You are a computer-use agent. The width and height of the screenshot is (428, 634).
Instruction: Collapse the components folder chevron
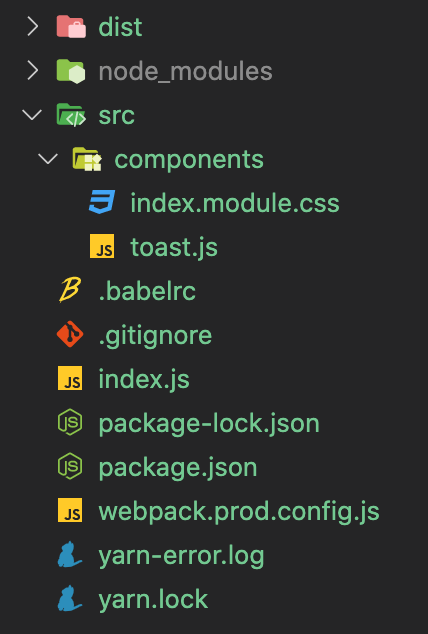click(x=48, y=158)
